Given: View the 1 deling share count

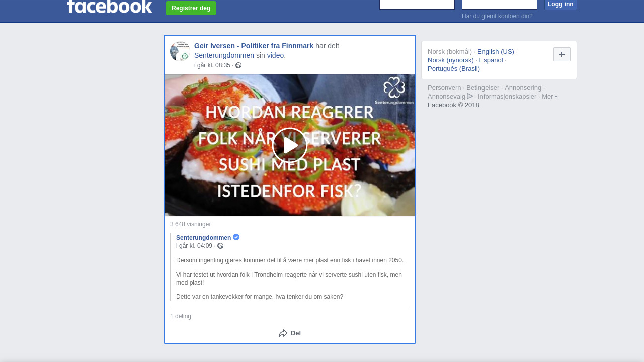Looking at the screenshot, I should 181,316.
